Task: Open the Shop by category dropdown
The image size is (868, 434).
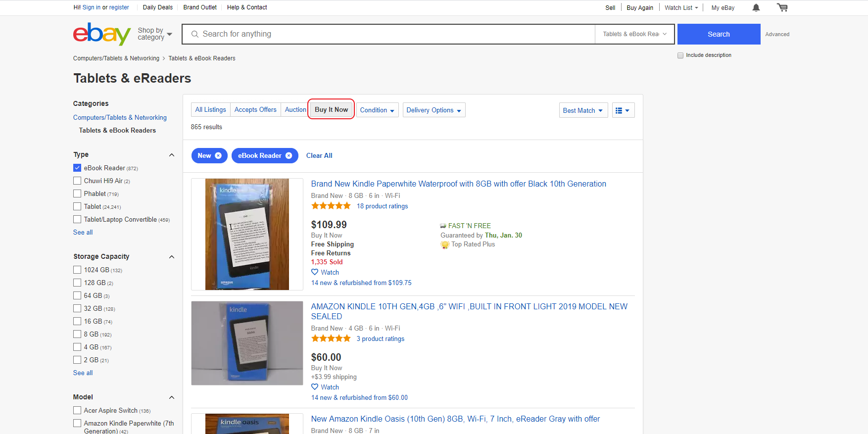Action: pyautogui.click(x=155, y=34)
